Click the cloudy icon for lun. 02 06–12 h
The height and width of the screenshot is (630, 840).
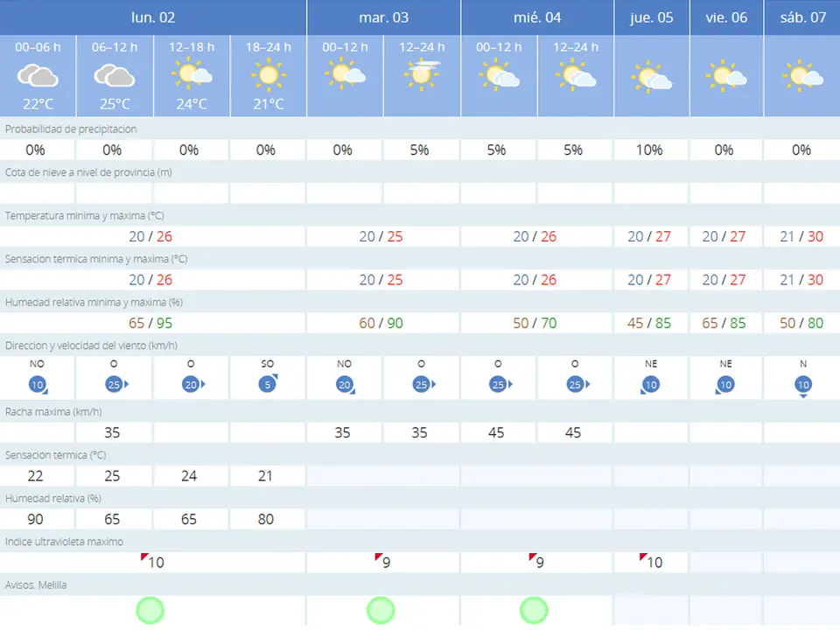[x=114, y=75]
